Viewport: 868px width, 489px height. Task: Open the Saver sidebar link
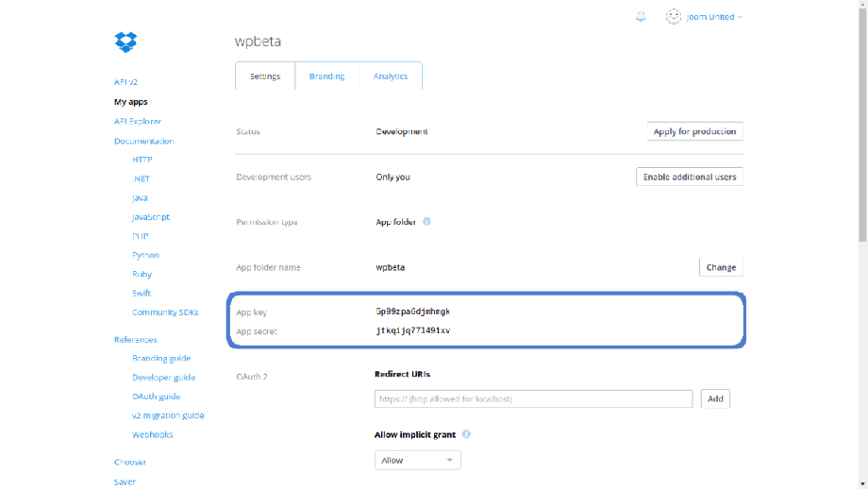click(125, 481)
